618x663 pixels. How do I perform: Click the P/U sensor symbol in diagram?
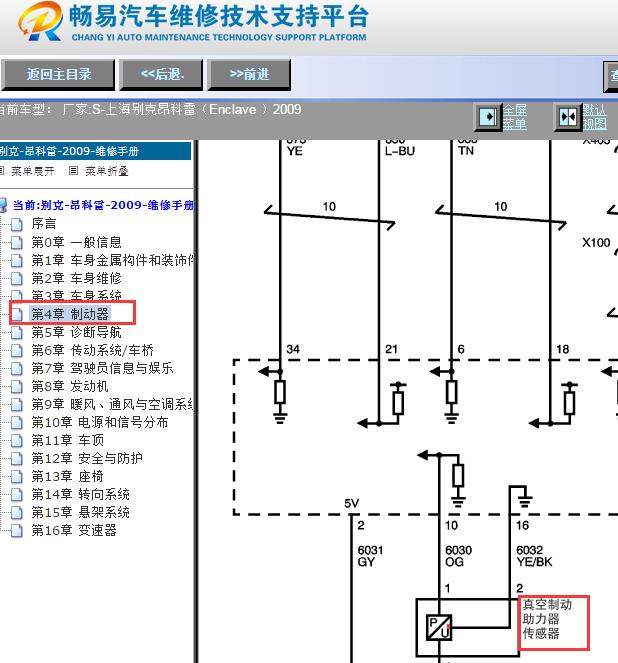pyautogui.click(x=439, y=627)
